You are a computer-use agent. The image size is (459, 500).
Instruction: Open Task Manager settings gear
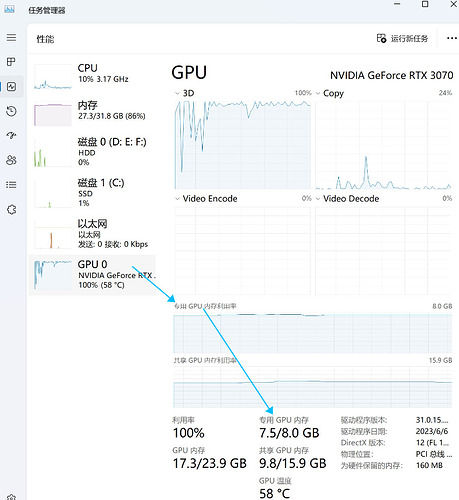tap(11, 497)
